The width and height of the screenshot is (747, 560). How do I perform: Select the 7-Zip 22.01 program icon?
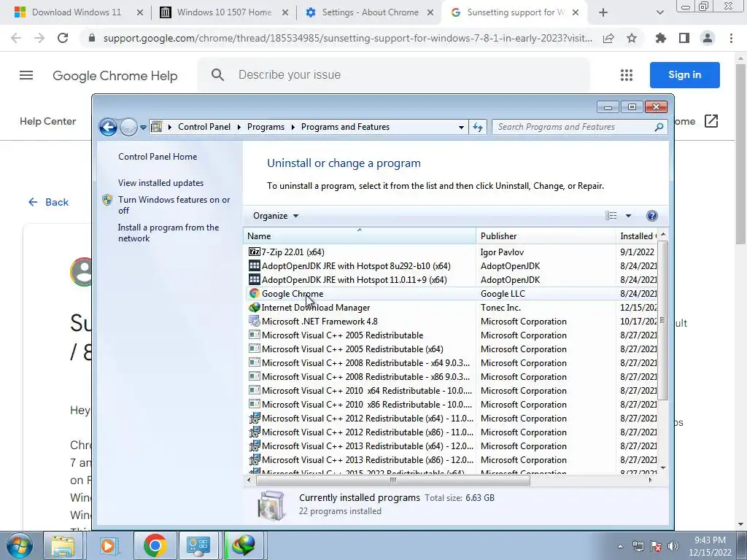255,252
